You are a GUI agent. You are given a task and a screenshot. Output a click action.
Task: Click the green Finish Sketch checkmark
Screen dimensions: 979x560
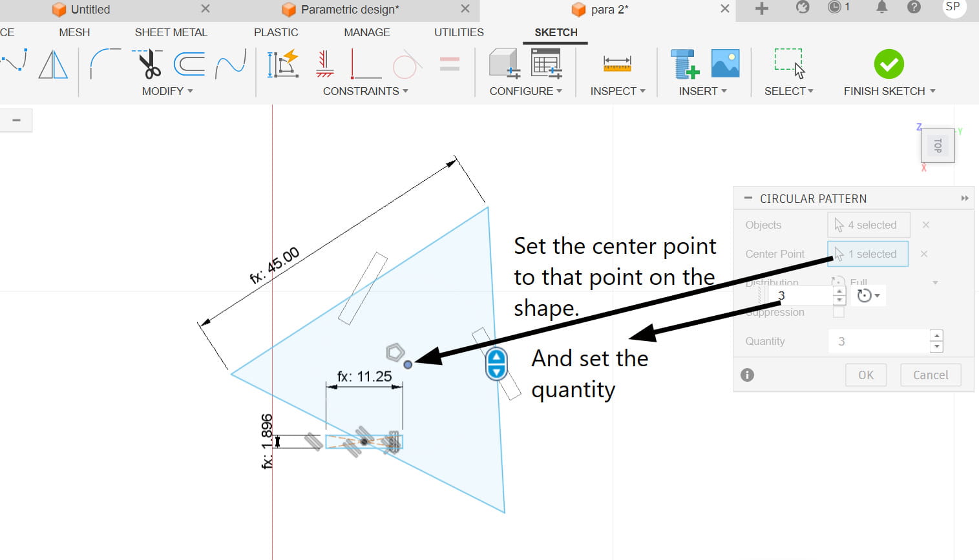coord(889,64)
